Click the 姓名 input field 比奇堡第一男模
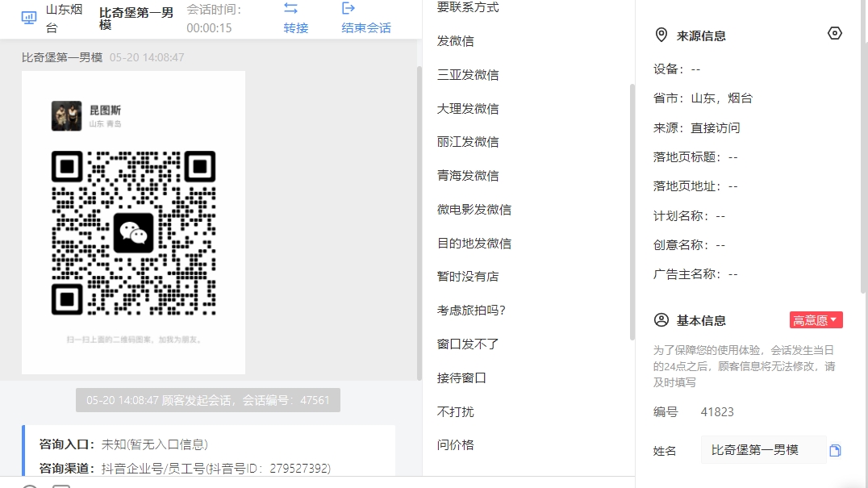This screenshot has width=868, height=488. pyautogui.click(x=763, y=450)
